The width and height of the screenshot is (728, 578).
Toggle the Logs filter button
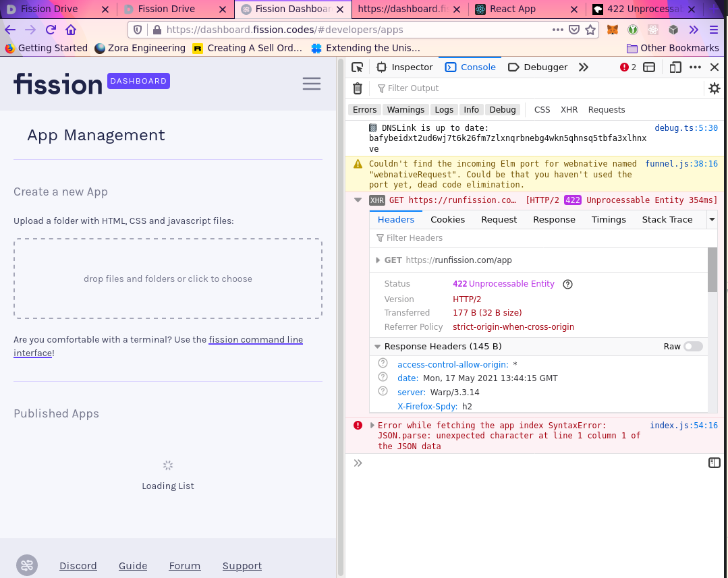click(444, 109)
